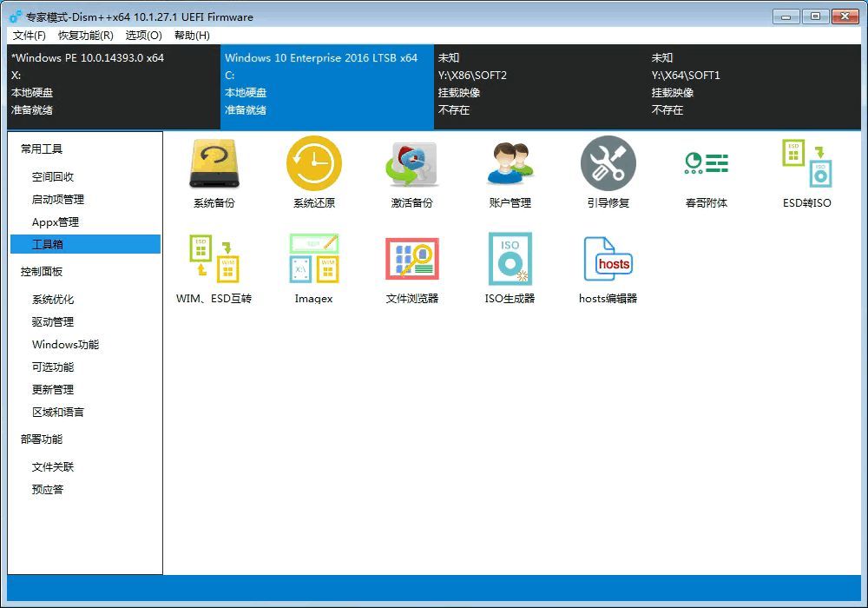Image resolution: width=868 pixels, height=608 pixels.
Task: Launch the ESD转ISO converter
Action: pos(806,172)
